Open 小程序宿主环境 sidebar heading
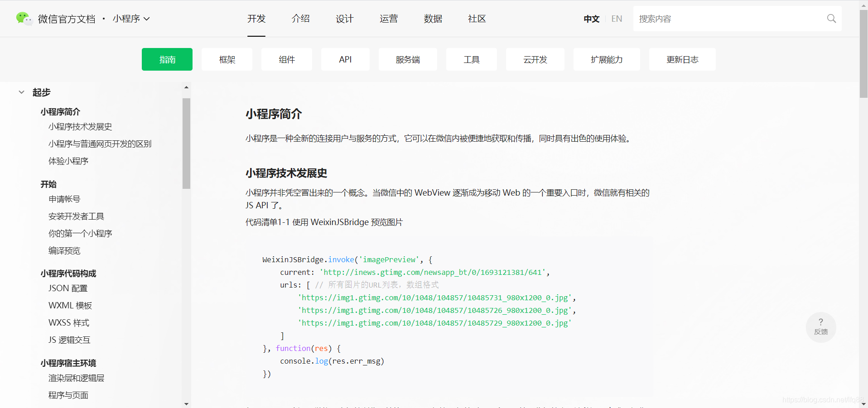 [68, 363]
